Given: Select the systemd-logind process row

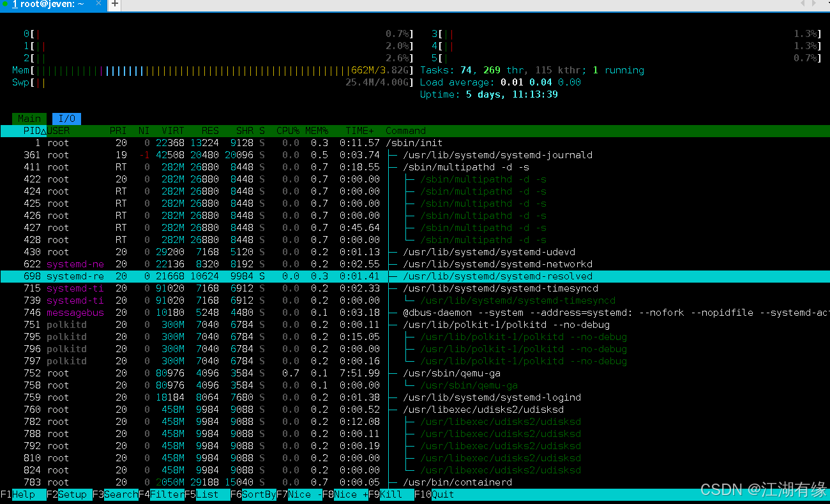Looking at the screenshot, I should (415, 397).
